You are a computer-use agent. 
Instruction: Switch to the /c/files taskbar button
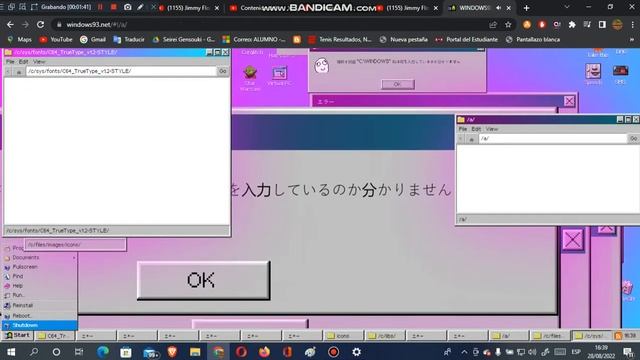[551, 336]
